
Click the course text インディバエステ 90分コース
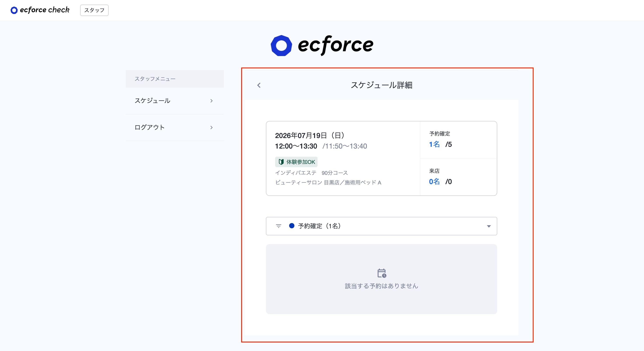311,173
